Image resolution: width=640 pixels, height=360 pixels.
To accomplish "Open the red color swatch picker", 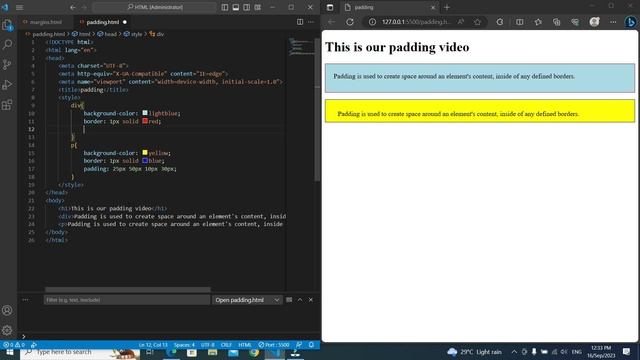I will (x=145, y=121).
